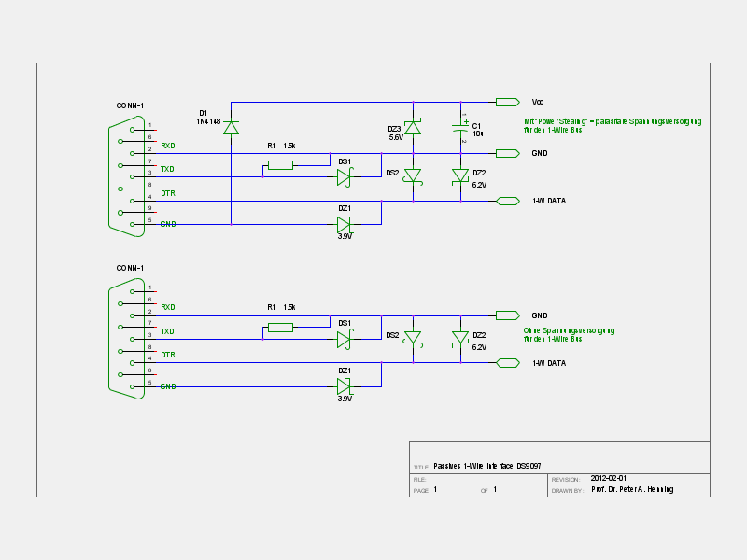Image resolution: width=747 pixels, height=560 pixels.
Task: Click the 'Mit PowerStealing' green annotation
Action: click(613, 125)
